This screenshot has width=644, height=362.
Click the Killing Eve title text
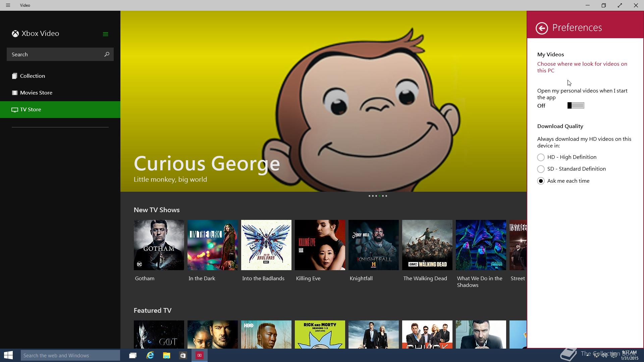308,279
